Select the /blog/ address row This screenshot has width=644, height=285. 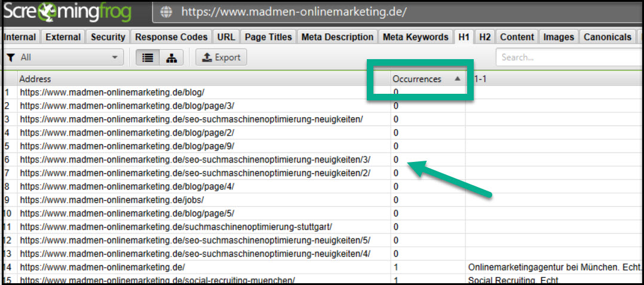point(112,93)
